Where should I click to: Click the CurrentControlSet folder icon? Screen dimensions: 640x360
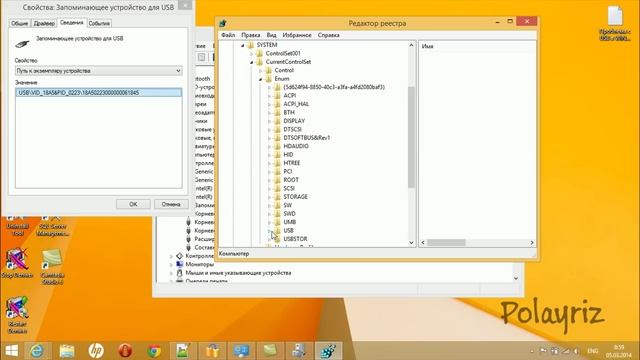pyautogui.click(x=260, y=62)
